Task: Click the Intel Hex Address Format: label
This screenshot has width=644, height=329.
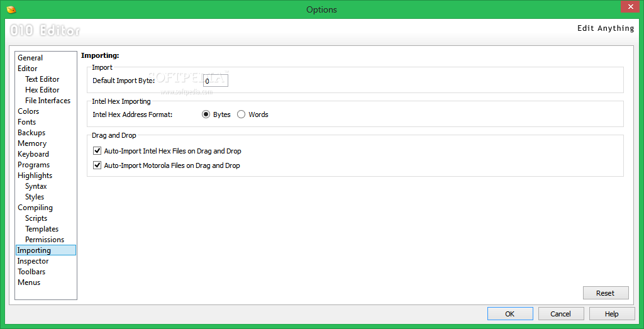Action: [x=133, y=114]
